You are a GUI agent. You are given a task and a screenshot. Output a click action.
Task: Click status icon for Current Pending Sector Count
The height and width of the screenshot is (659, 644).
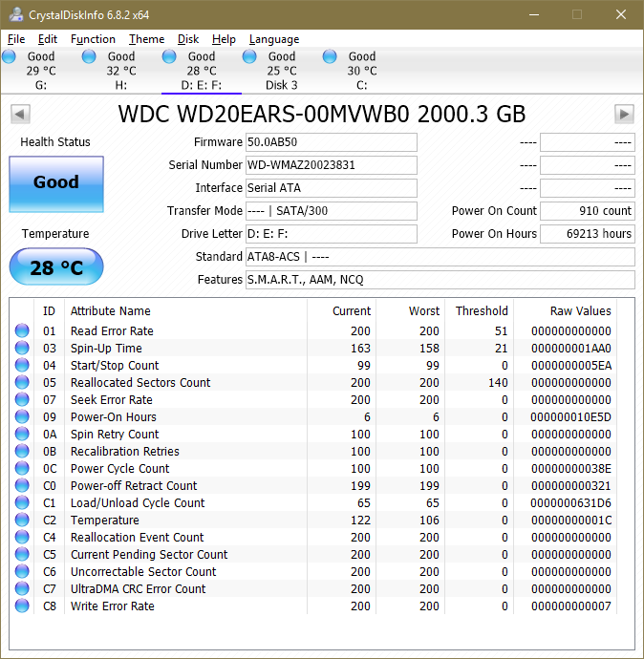click(x=22, y=555)
